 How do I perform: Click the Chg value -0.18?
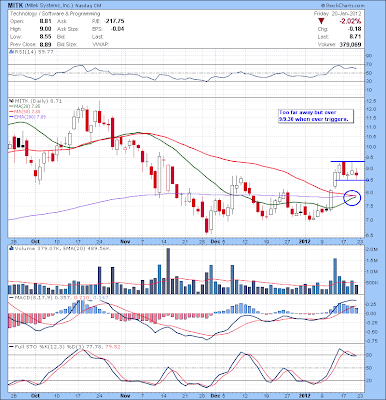(x=354, y=29)
